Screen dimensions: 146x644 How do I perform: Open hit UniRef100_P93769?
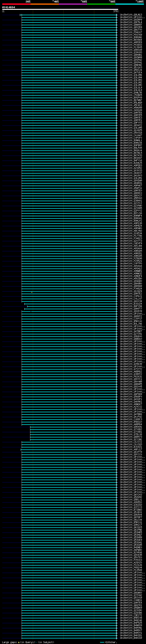131,35
